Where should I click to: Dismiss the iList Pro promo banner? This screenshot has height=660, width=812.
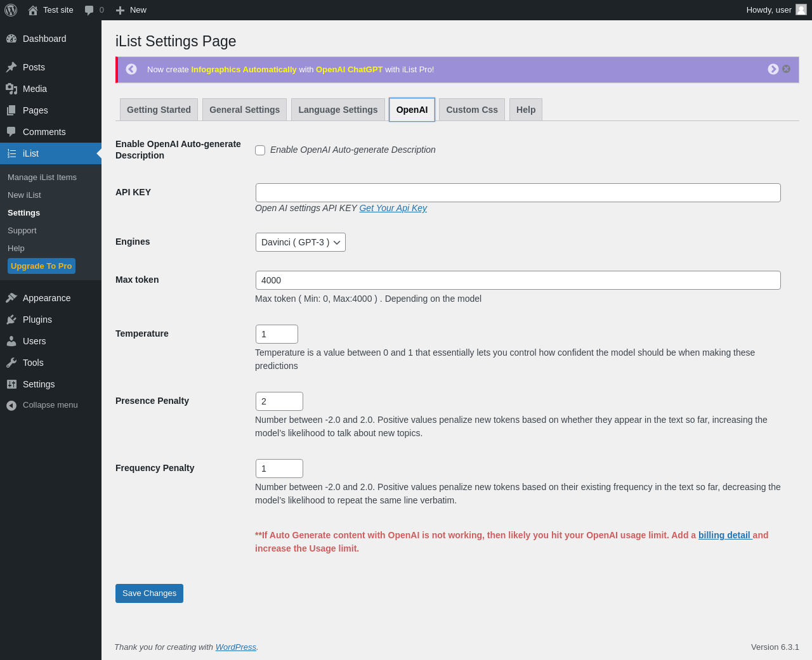(787, 69)
